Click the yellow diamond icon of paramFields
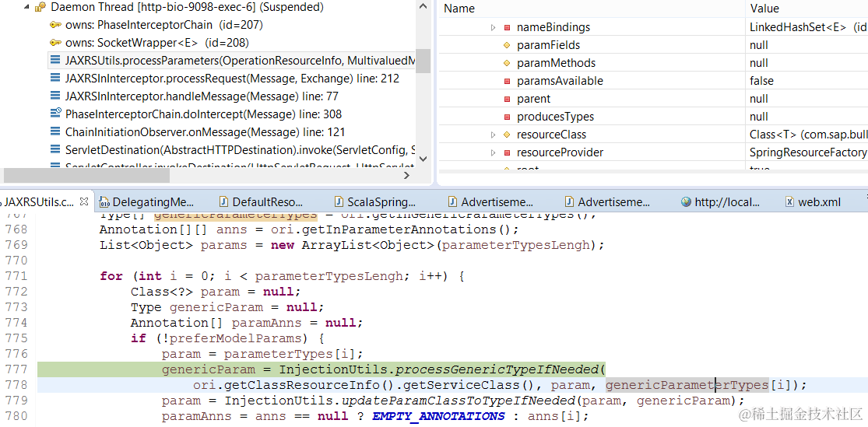The width and height of the screenshot is (868, 427). click(507, 45)
